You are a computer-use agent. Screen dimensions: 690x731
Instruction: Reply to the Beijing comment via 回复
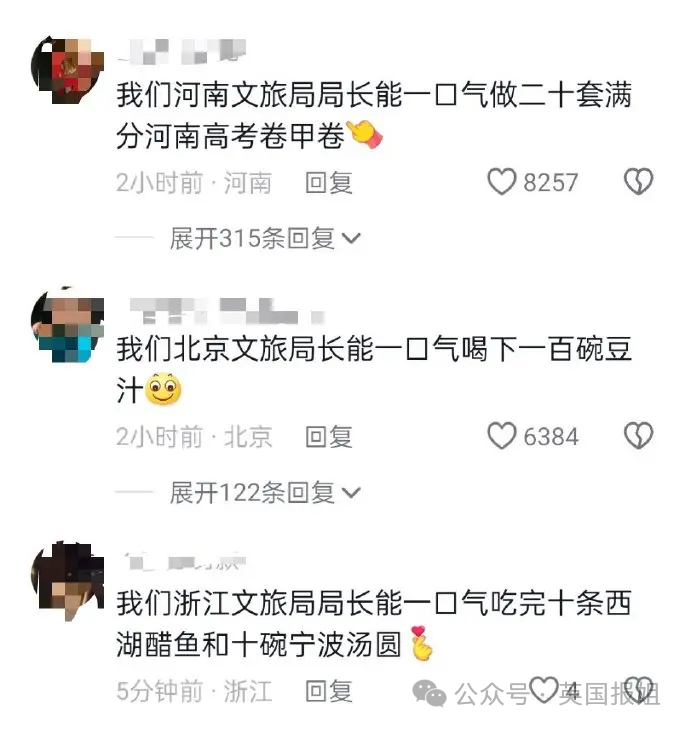329,437
